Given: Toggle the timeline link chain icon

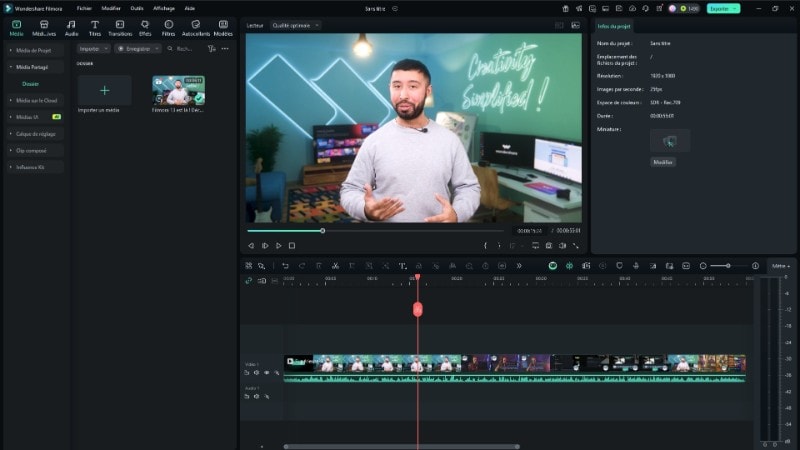Looking at the screenshot, I should click(248, 281).
